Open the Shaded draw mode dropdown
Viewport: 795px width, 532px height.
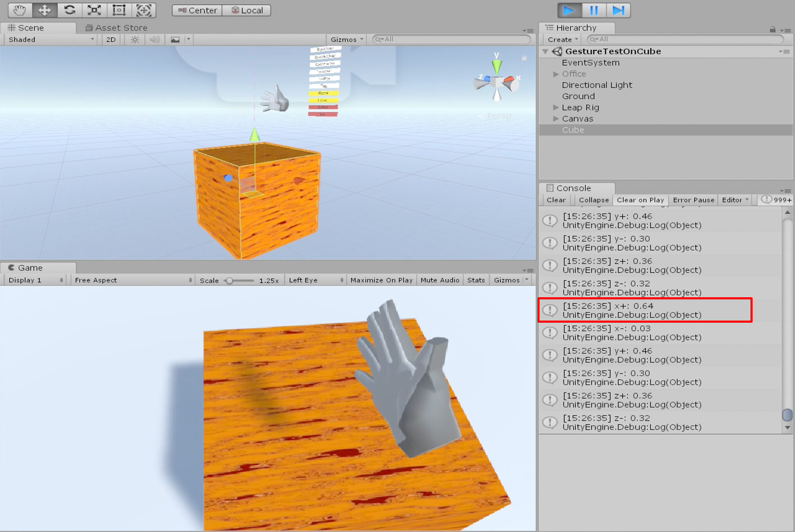51,40
